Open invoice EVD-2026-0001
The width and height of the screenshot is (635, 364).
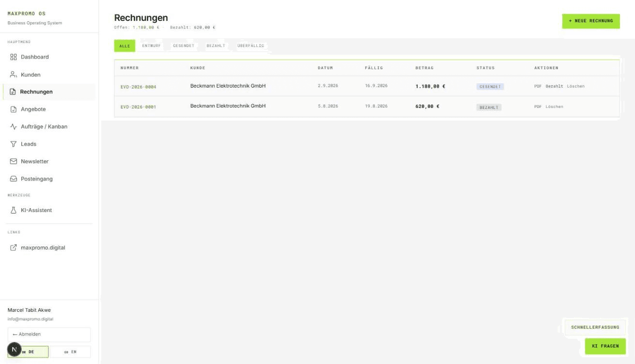139,107
